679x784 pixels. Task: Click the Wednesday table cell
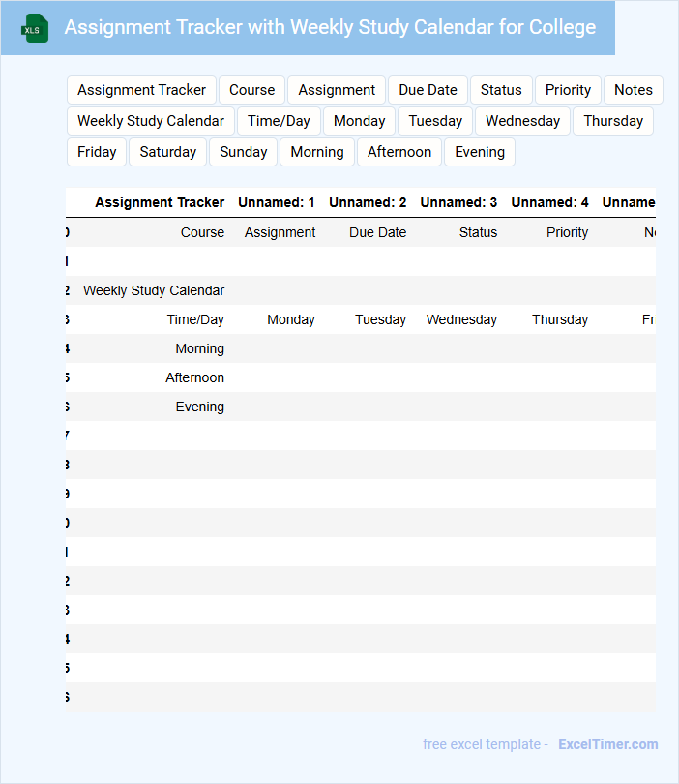(x=461, y=319)
